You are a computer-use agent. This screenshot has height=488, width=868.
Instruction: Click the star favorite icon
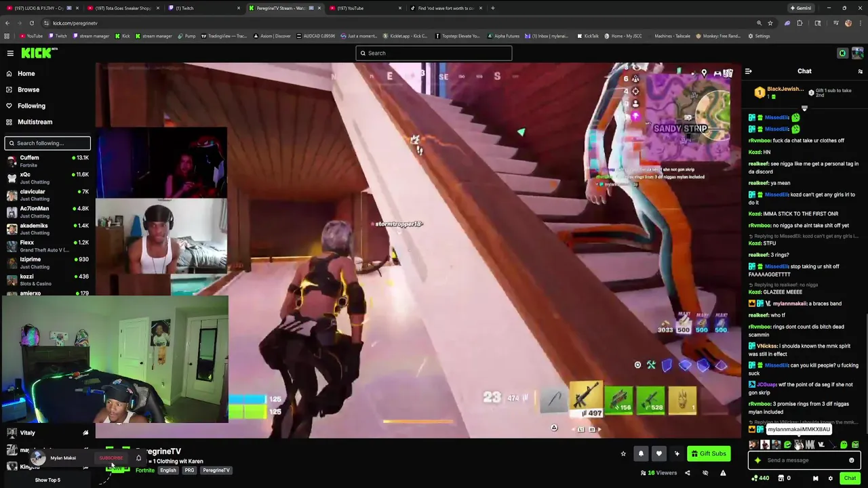tap(623, 453)
